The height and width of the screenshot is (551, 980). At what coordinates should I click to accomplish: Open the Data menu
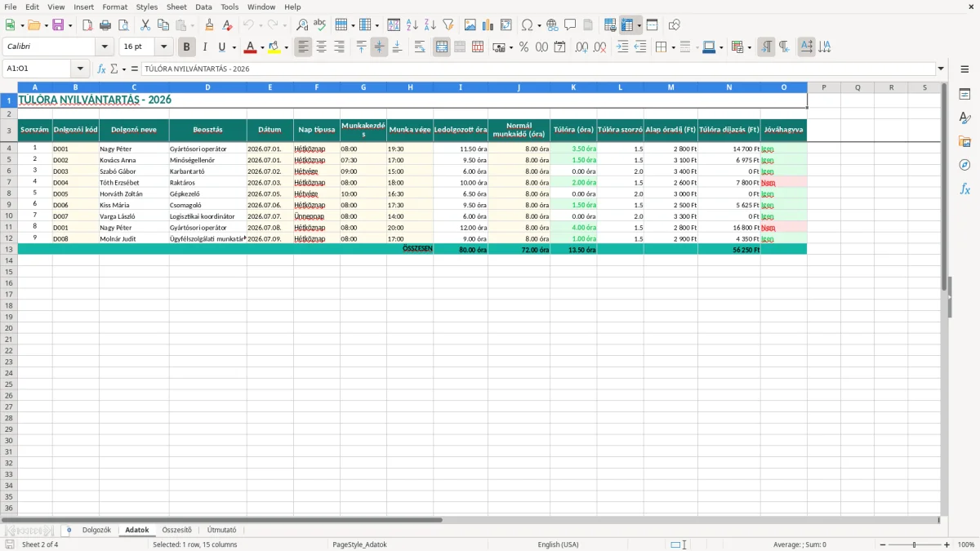[x=203, y=7]
